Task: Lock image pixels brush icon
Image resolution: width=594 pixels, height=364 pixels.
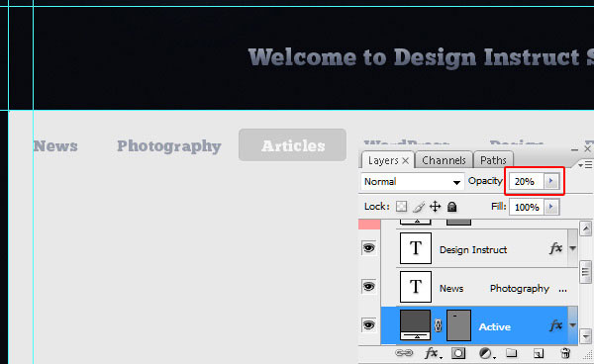Action: coord(419,207)
